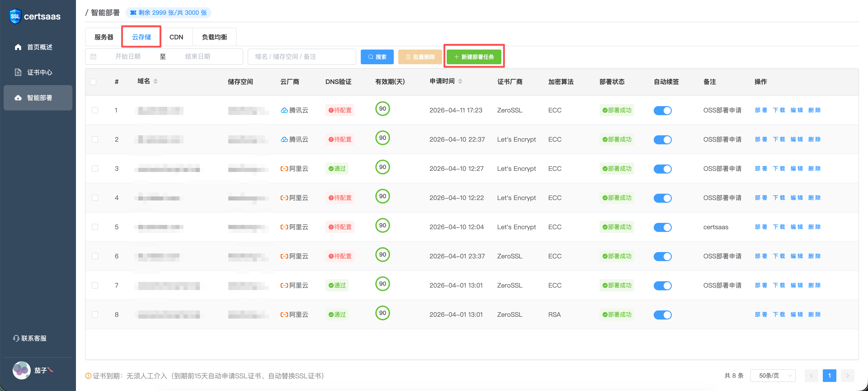The width and height of the screenshot is (868, 391).
Task: Click '2026-04-11 17:23' apply time
Action: click(x=455, y=110)
